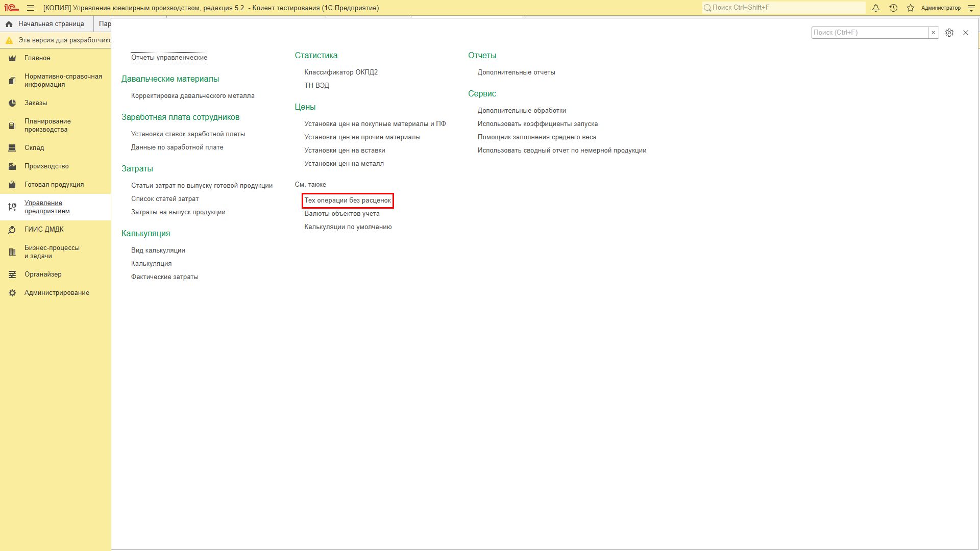
Task: Open Помощник заполнения среднего веса
Action: pyautogui.click(x=537, y=137)
